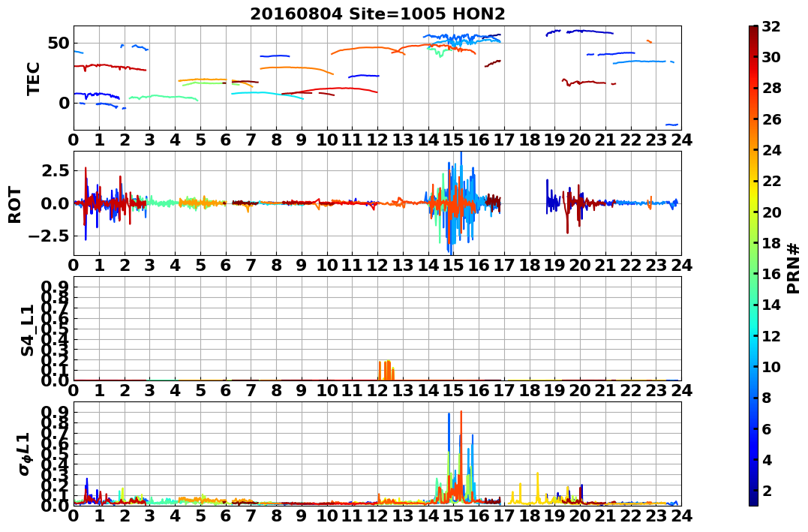Click the σφL1 y-axis label
The width and height of the screenshot is (808, 532).
(24, 454)
